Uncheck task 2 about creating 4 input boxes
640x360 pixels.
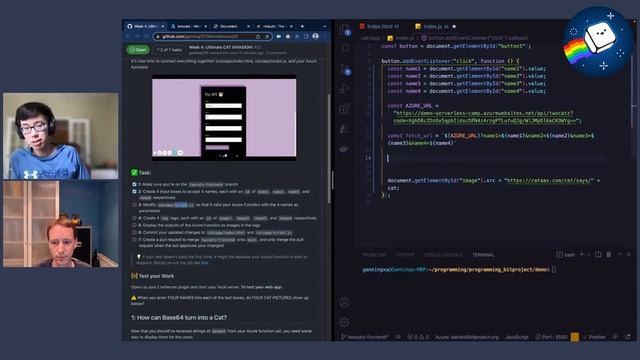click(x=134, y=191)
